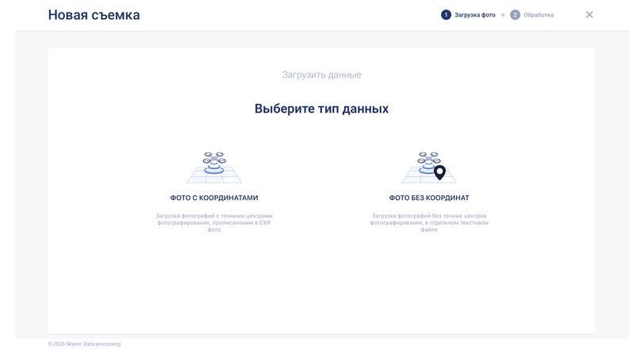644x349 pixels.
Task: Switch to the Обработка step
Action: click(x=539, y=15)
